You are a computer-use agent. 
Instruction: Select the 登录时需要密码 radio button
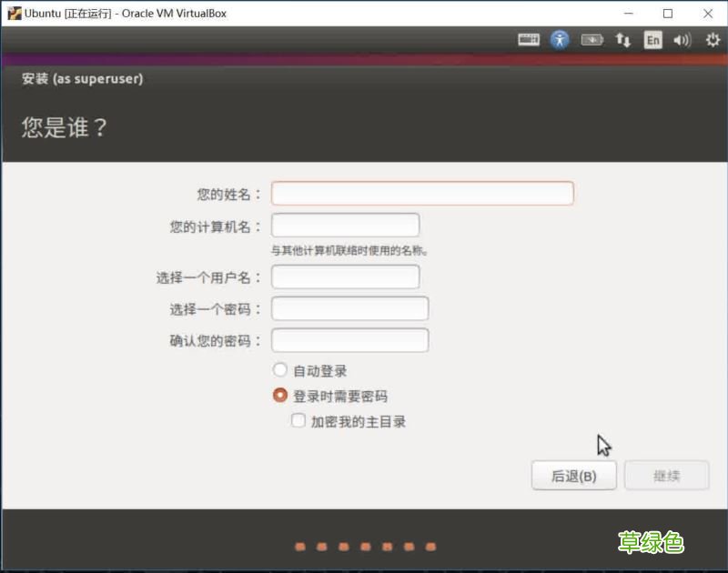(280, 396)
